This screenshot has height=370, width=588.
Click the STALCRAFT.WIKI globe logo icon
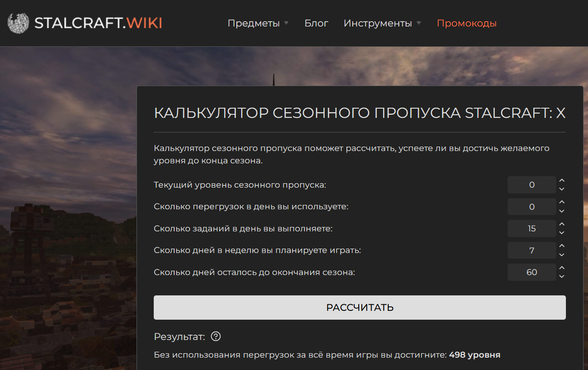pyautogui.click(x=18, y=23)
